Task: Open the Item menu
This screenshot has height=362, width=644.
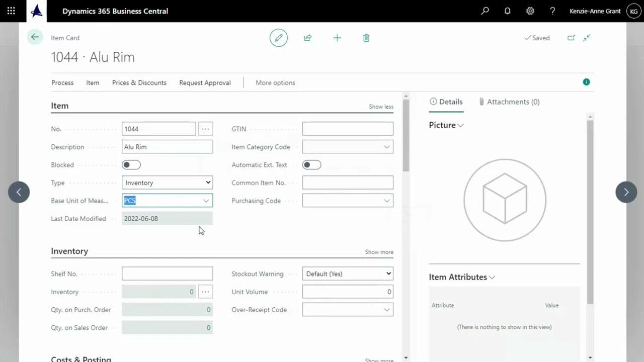Action: (x=93, y=82)
